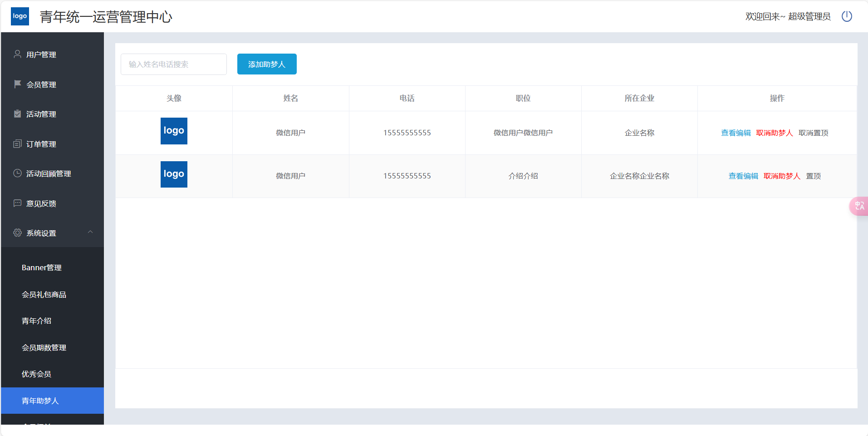Click the 会员管理 flag icon
The image size is (868, 436).
(17, 84)
